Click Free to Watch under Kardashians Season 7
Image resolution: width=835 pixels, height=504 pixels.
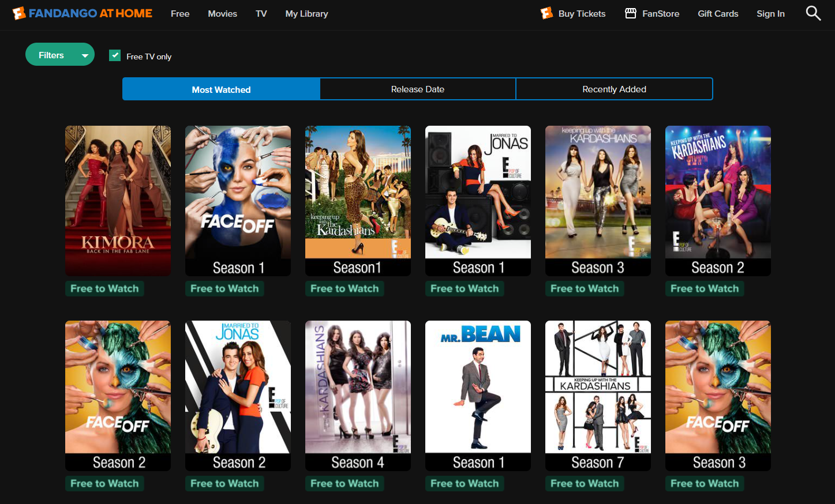pyautogui.click(x=585, y=483)
